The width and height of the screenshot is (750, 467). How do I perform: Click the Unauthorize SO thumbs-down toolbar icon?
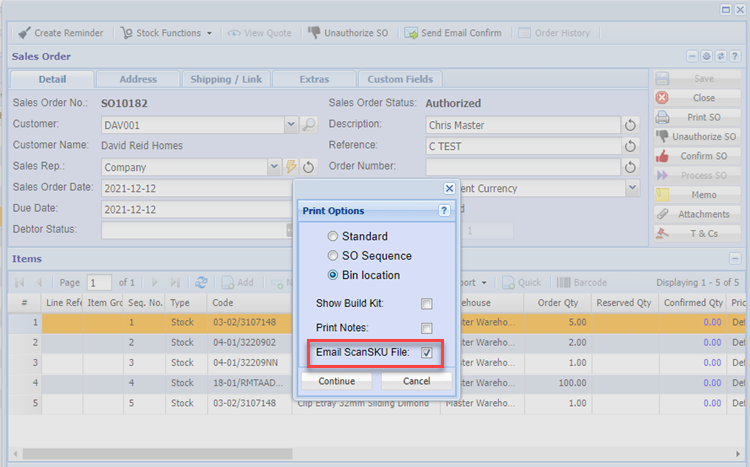(316, 33)
